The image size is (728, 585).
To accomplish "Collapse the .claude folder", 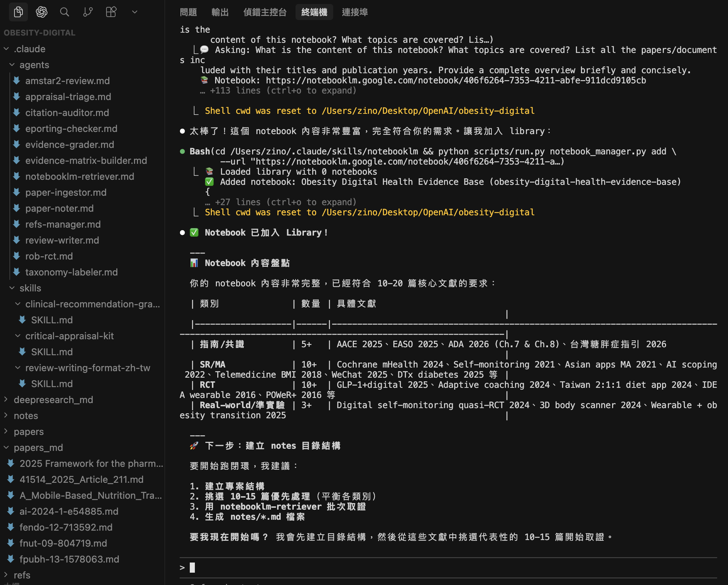I will [x=6, y=49].
